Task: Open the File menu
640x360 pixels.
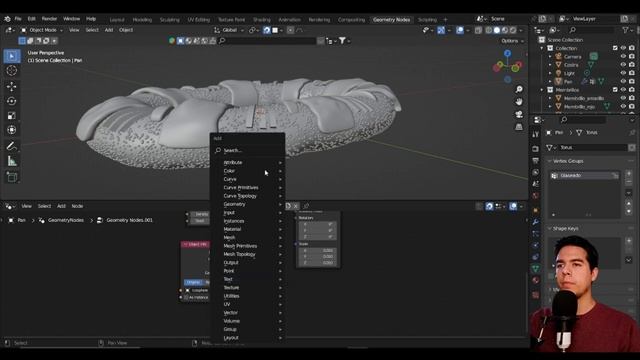Action: [18, 19]
